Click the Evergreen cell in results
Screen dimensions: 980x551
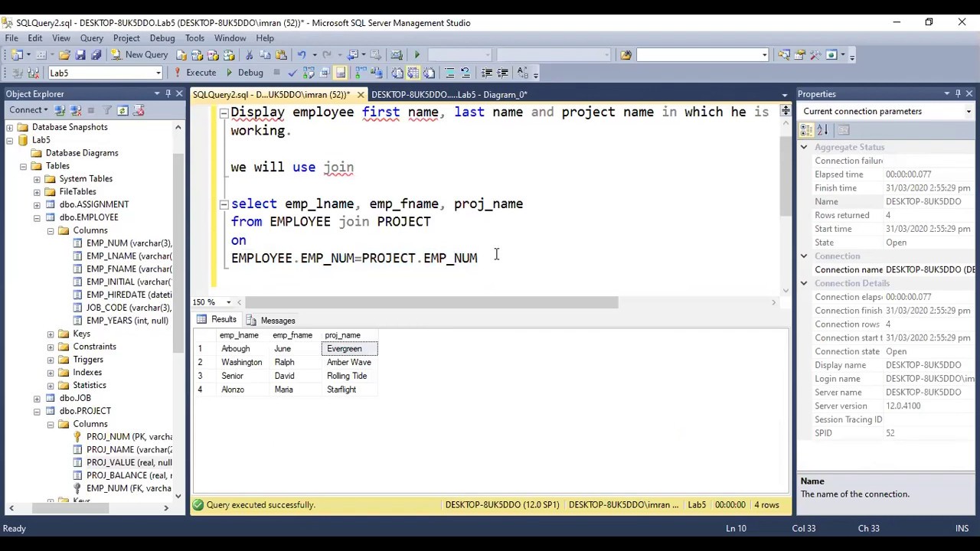pyautogui.click(x=349, y=349)
